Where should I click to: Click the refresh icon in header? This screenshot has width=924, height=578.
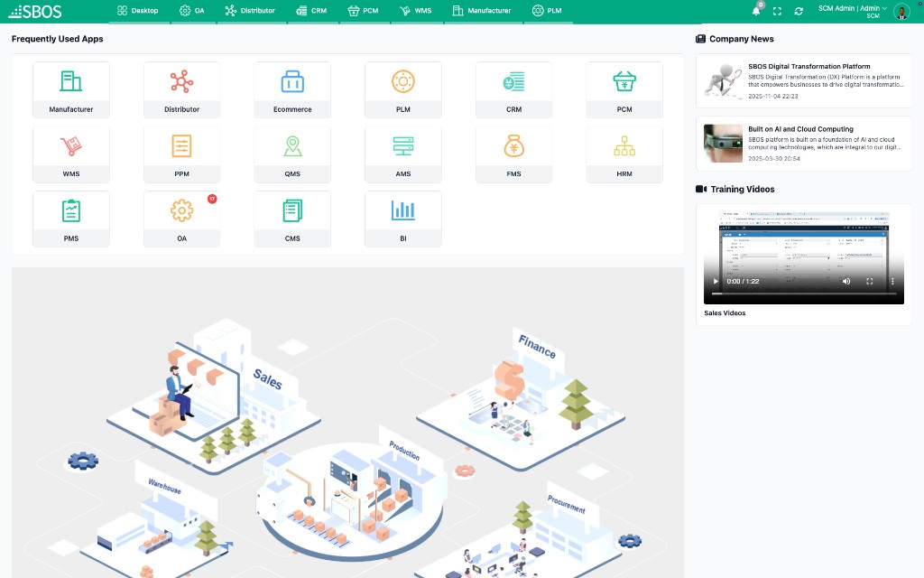click(799, 11)
